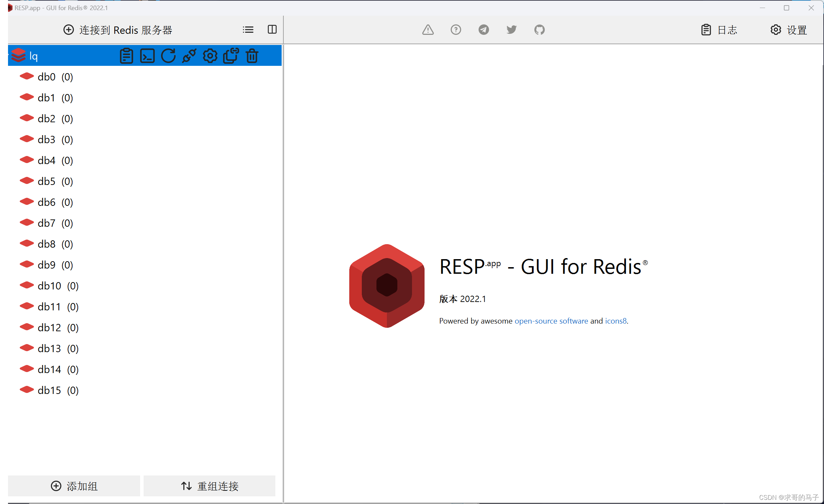Open the connections list menu icon
The image size is (824, 504).
pyautogui.click(x=248, y=30)
